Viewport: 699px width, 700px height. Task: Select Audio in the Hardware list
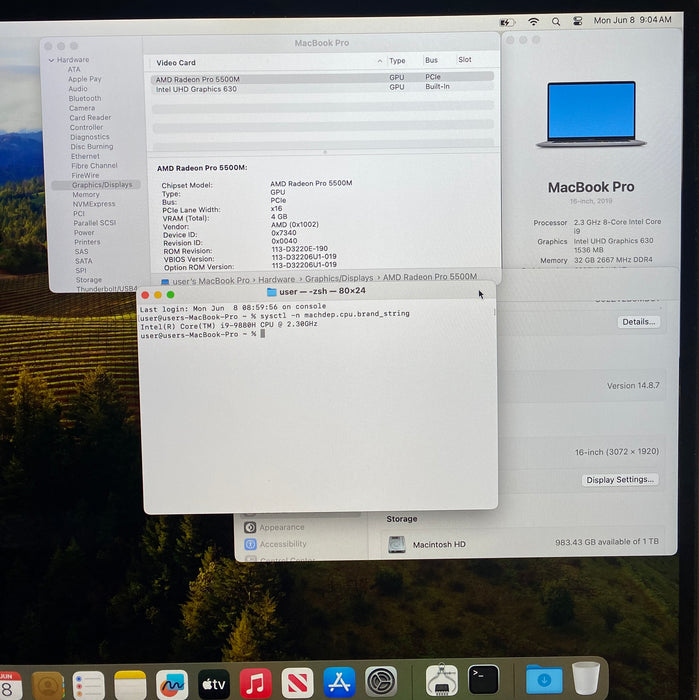tap(78, 89)
